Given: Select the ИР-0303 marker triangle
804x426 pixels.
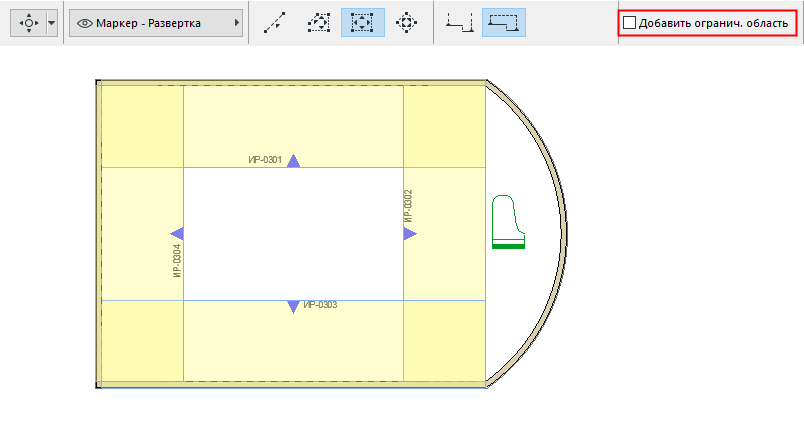Looking at the screenshot, I should pyautogui.click(x=293, y=307).
